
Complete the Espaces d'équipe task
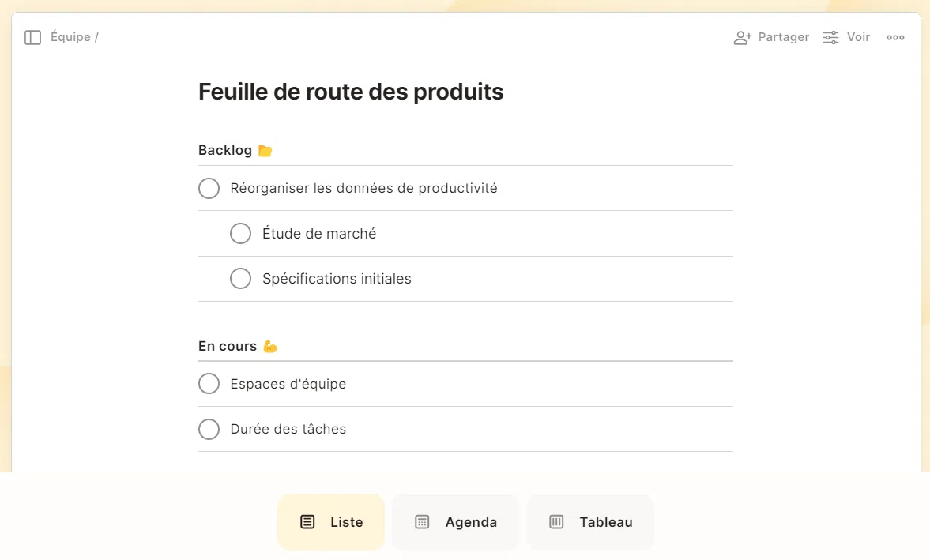pyautogui.click(x=209, y=384)
